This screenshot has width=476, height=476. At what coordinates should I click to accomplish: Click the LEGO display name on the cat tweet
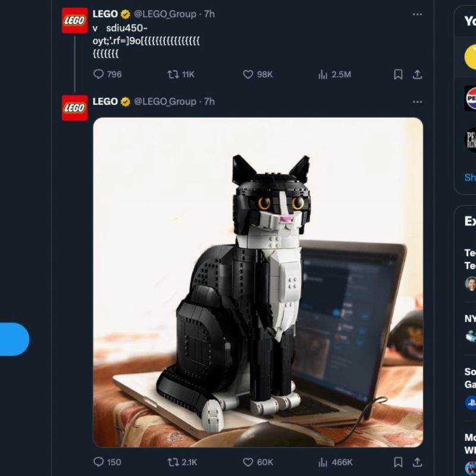105,102
